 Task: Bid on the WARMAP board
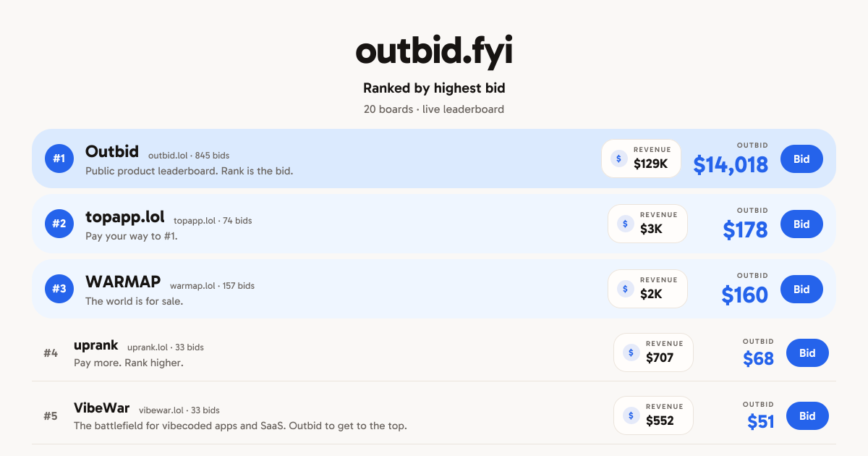[x=801, y=289]
